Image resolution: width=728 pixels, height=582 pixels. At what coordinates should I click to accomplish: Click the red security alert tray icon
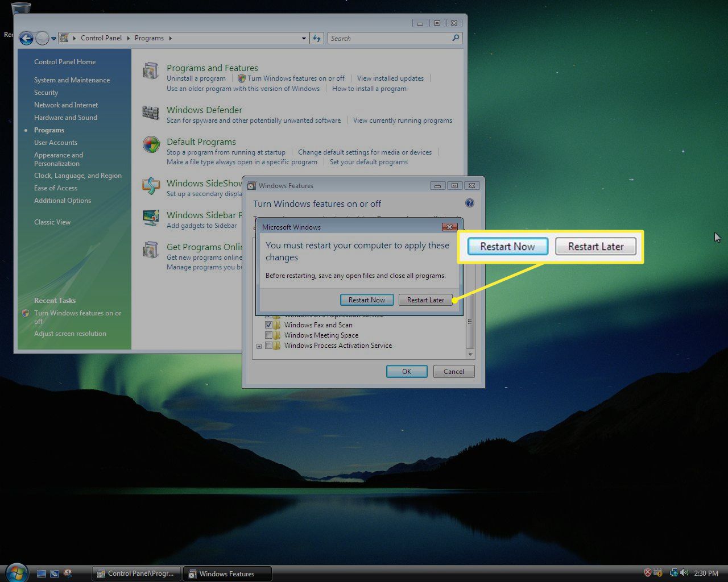[647, 573]
